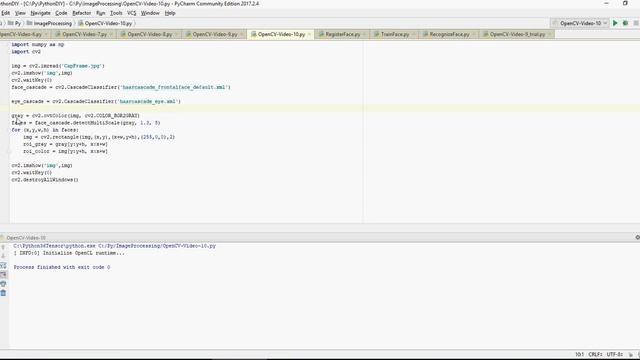Click down-arrow icon in Run console sidebar
Viewport: 640px width, 360px height.
pos(3,256)
